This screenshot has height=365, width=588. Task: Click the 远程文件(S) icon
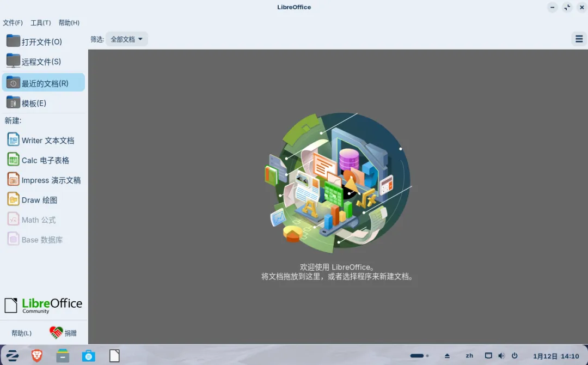13,61
